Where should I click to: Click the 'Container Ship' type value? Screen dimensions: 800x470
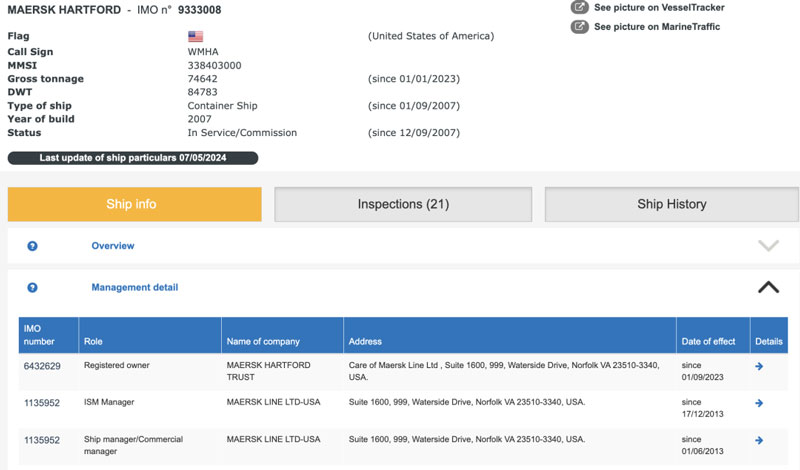pyautogui.click(x=222, y=106)
